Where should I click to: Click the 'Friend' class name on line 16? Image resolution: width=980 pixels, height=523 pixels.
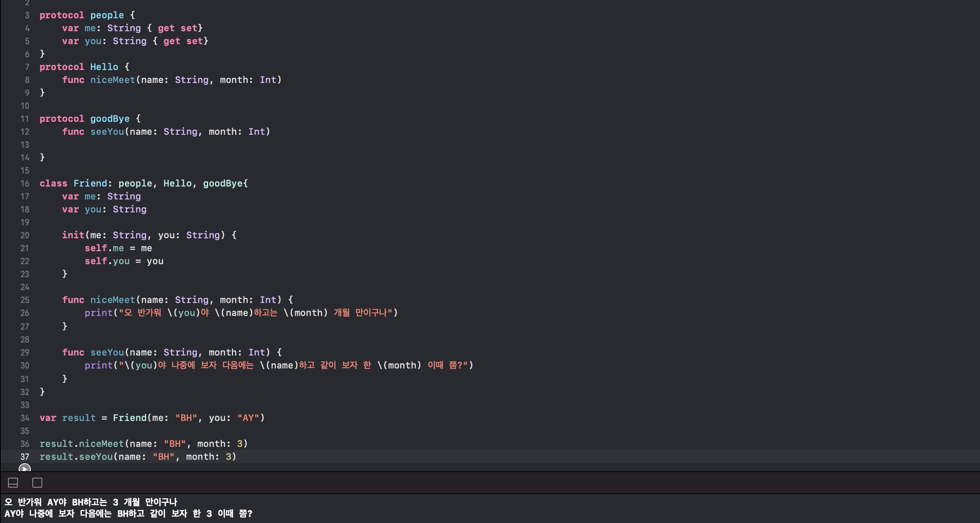coord(90,183)
